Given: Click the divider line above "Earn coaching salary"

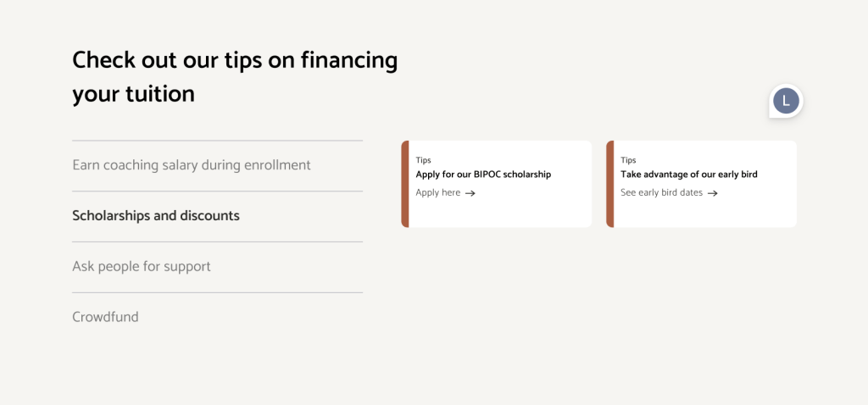Looking at the screenshot, I should point(217,141).
